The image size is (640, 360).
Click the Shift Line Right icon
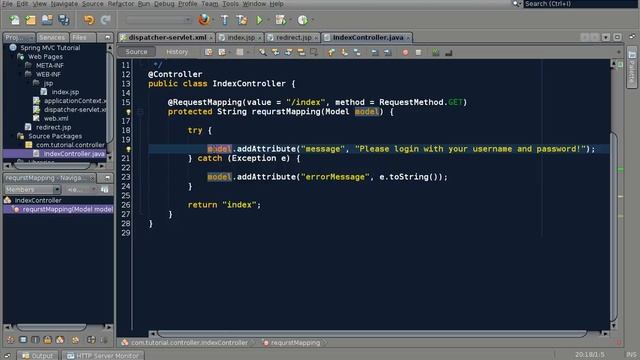coord(387,52)
